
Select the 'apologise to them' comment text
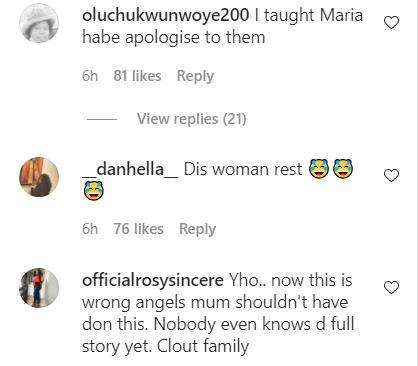[x=195, y=38]
